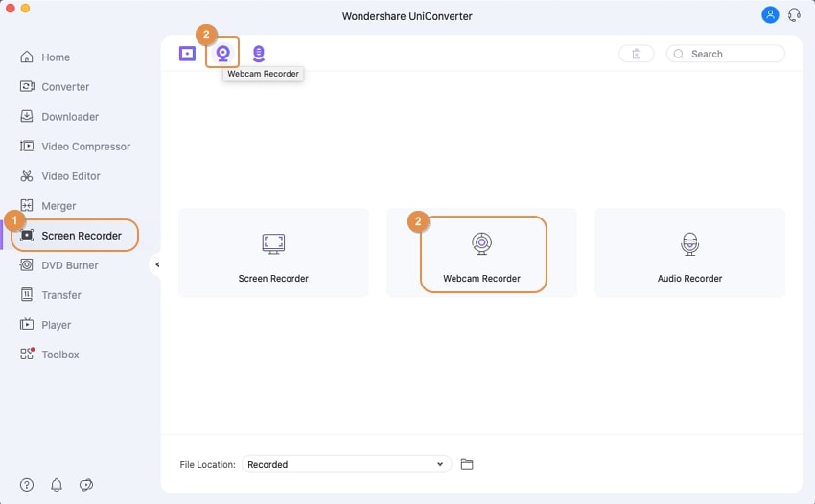This screenshot has height=504, width=815.
Task: Open the Video Editor section
Action: [x=59, y=176]
